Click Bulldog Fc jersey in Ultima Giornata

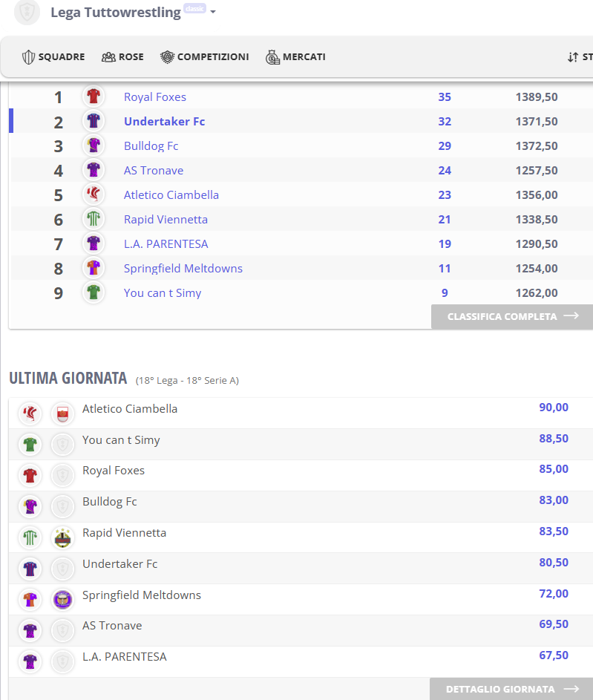[x=30, y=507]
